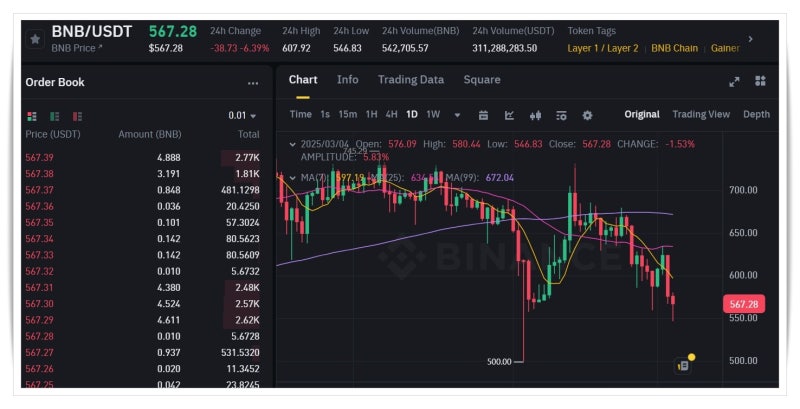Add BNB/USDT to favorites via star icon
The height and width of the screenshot is (409, 800).
tap(36, 39)
